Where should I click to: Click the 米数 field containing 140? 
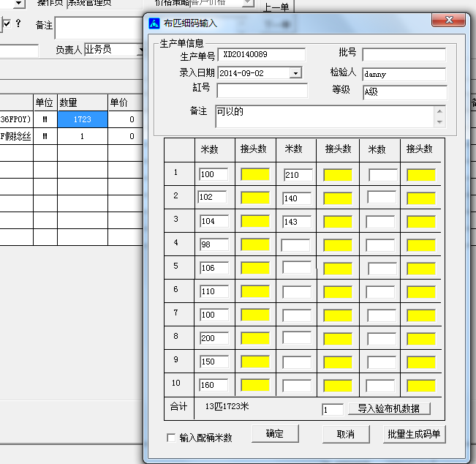point(297,198)
